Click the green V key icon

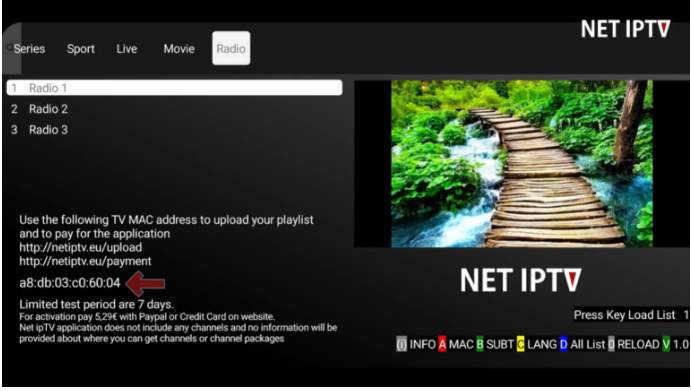pyautogui.click(x=666, y=344)
